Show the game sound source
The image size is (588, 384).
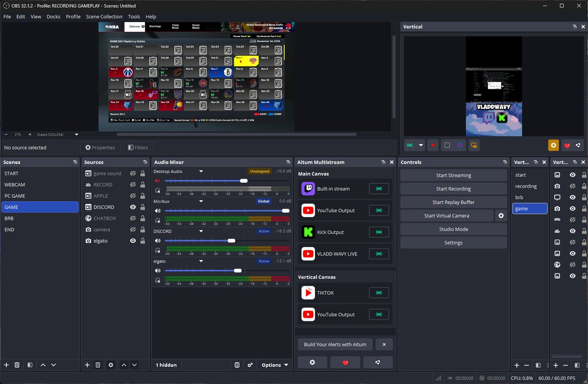click(x=133, y=173)
